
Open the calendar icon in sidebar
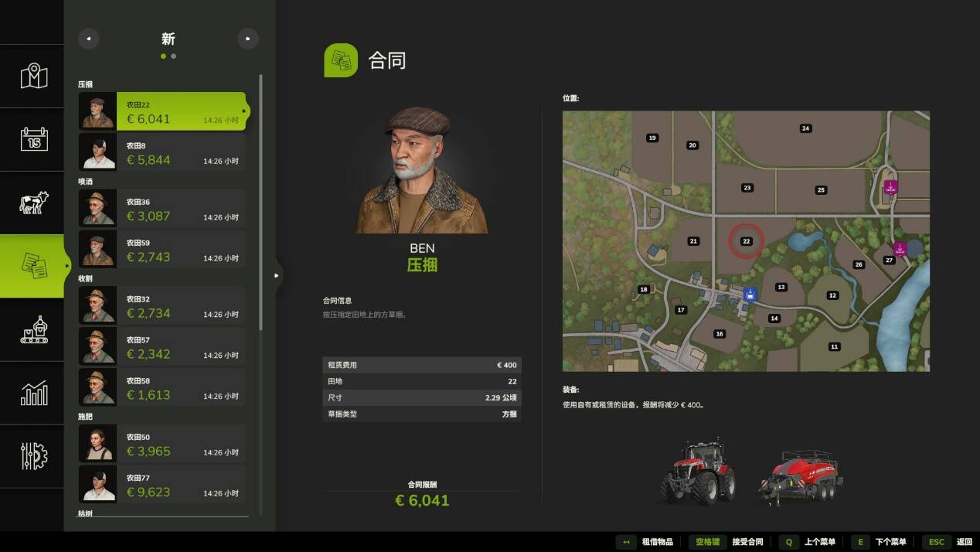[33, 140]
